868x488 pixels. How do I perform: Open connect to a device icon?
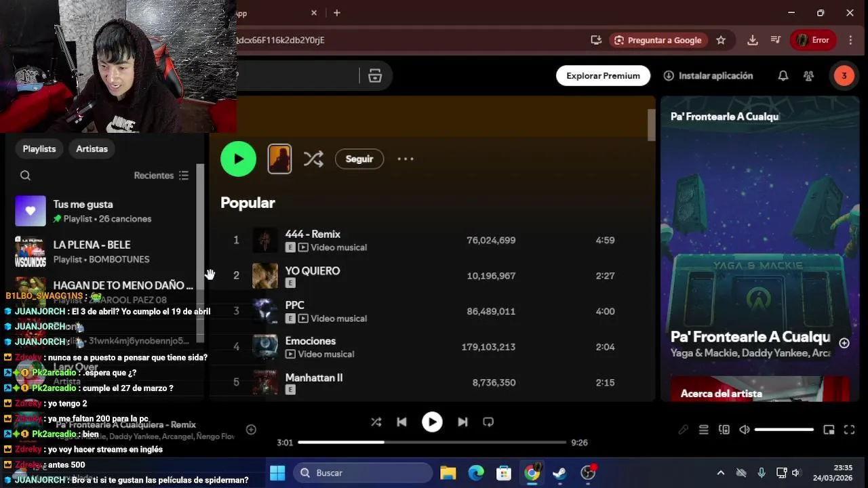coord(724,430)
